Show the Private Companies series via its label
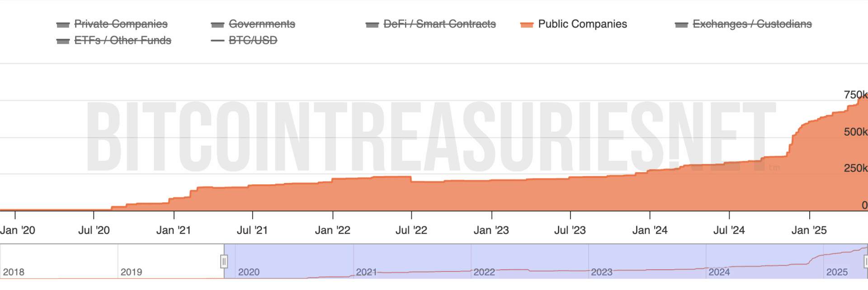This screenshot has width=868, height=290. [121, 24]
